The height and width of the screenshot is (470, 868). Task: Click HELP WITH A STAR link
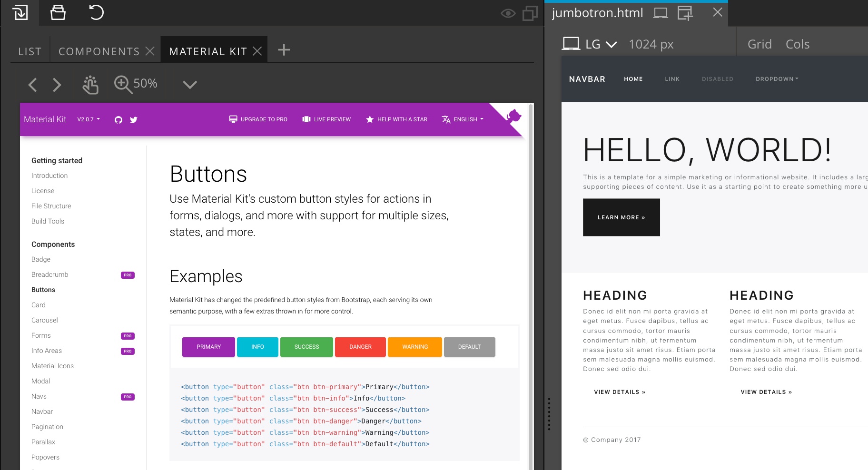(396, 119)
